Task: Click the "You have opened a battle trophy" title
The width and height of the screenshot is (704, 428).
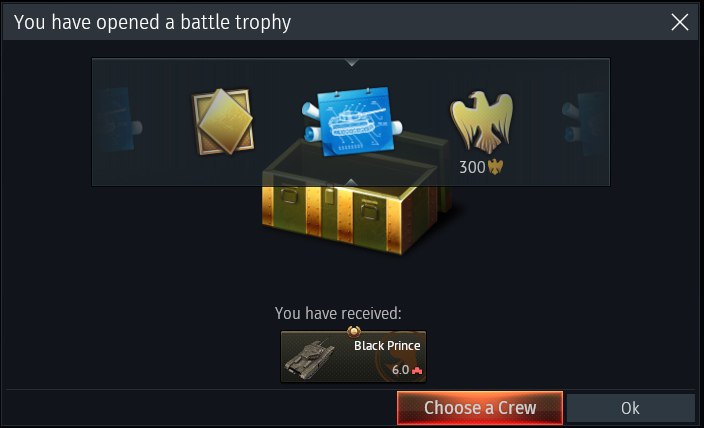Action: coord(152,22)
